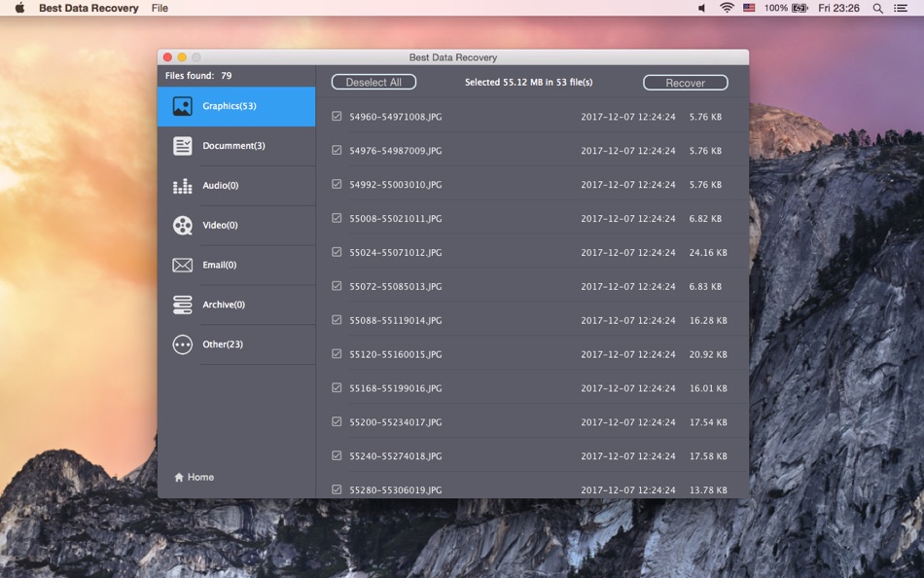Click the Archive stack icon

pyautogui.click(x=182, y=305)
